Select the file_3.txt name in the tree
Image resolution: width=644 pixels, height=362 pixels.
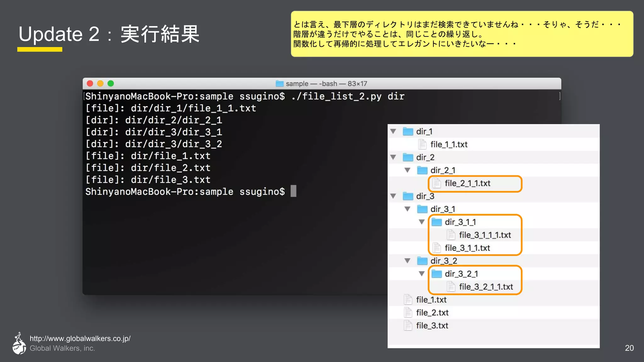432,326
